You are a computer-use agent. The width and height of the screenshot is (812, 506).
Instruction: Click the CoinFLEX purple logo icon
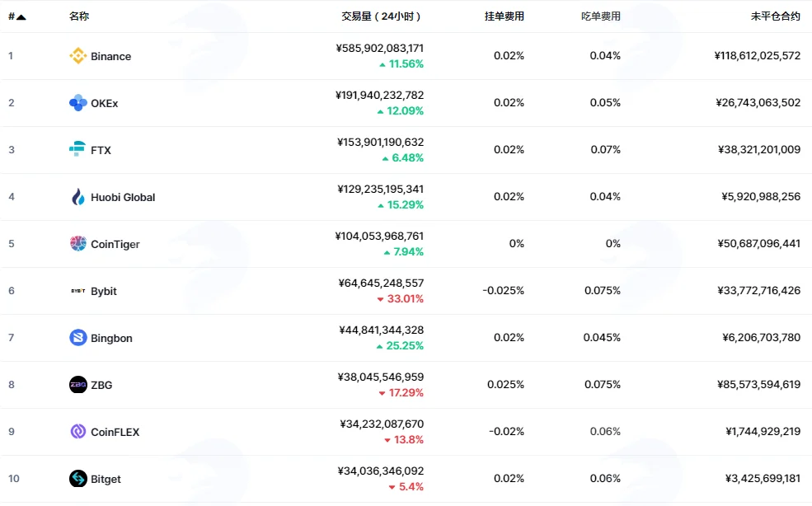[x=78, y=432]
